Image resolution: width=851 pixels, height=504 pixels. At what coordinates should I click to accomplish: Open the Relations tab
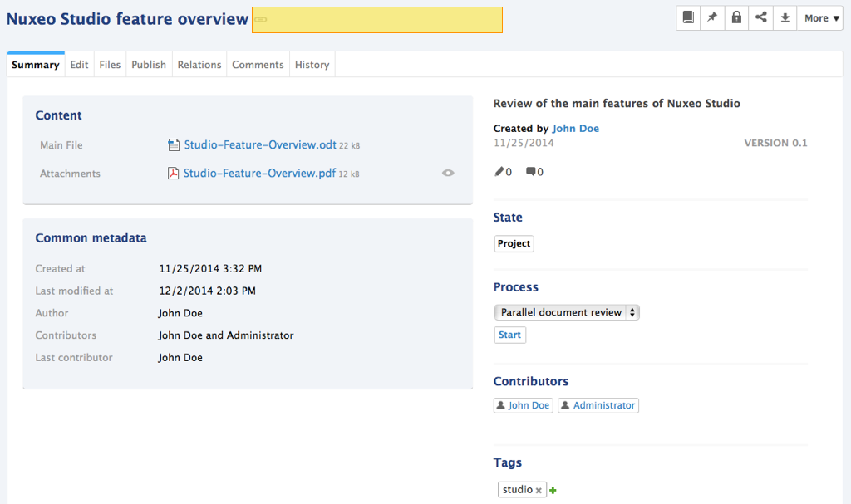coord(199,65)
